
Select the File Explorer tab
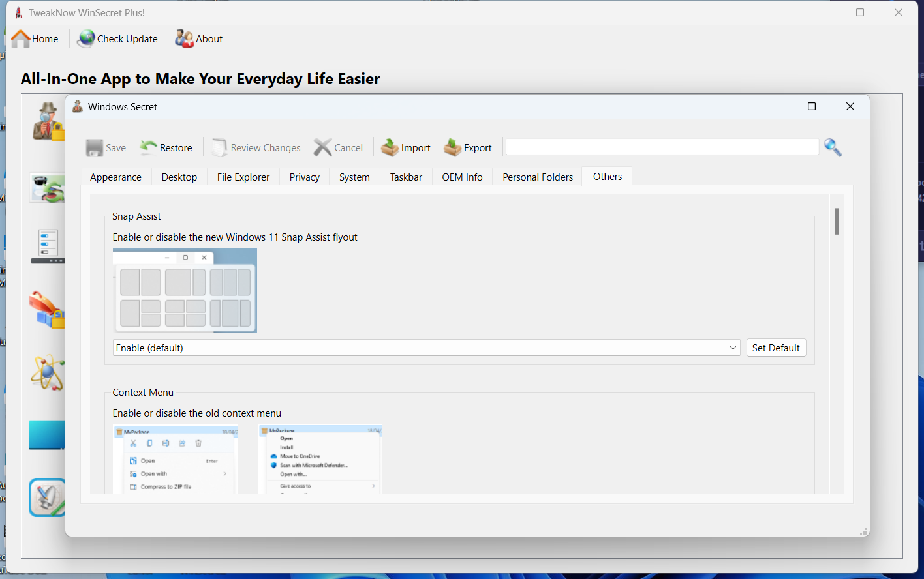click(x=243, y=177)
